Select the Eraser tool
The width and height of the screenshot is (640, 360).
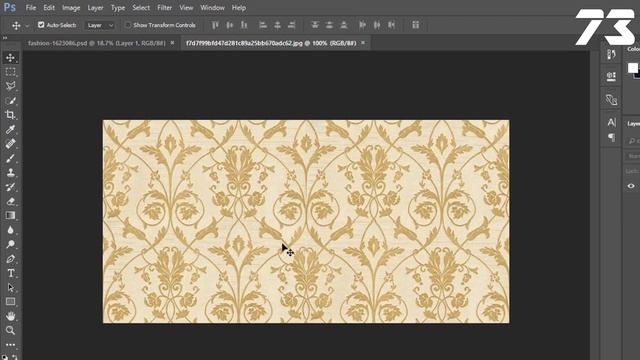pyautogui.click(x=11, y=201)
